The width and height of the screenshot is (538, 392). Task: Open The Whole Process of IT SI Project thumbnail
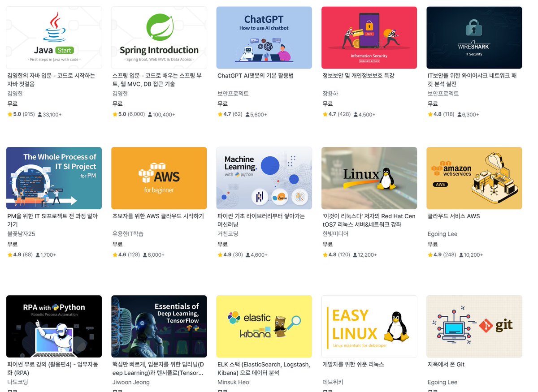coord(54,178)
